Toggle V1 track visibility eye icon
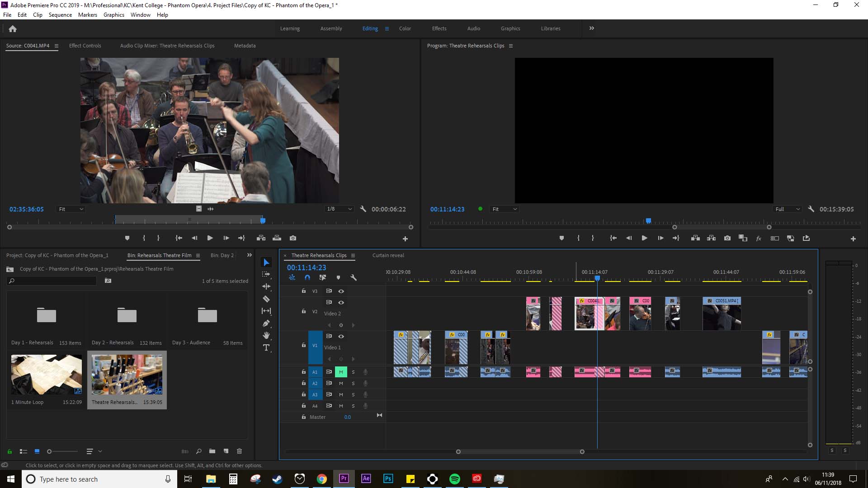 [341, 336]
